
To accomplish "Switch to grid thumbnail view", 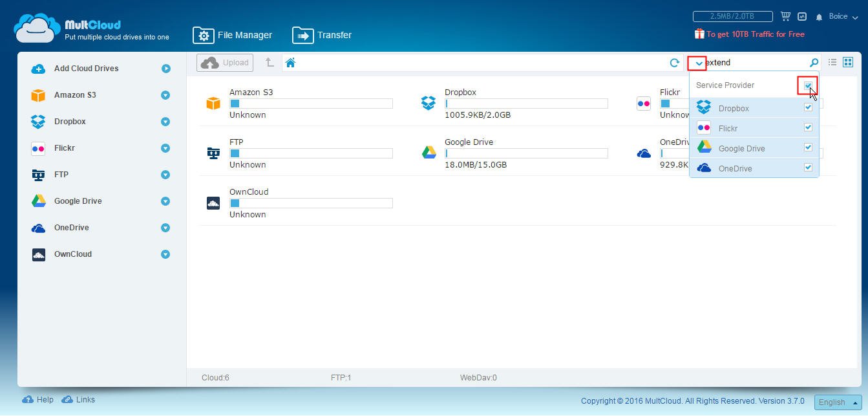I will (x=848, y=62).
